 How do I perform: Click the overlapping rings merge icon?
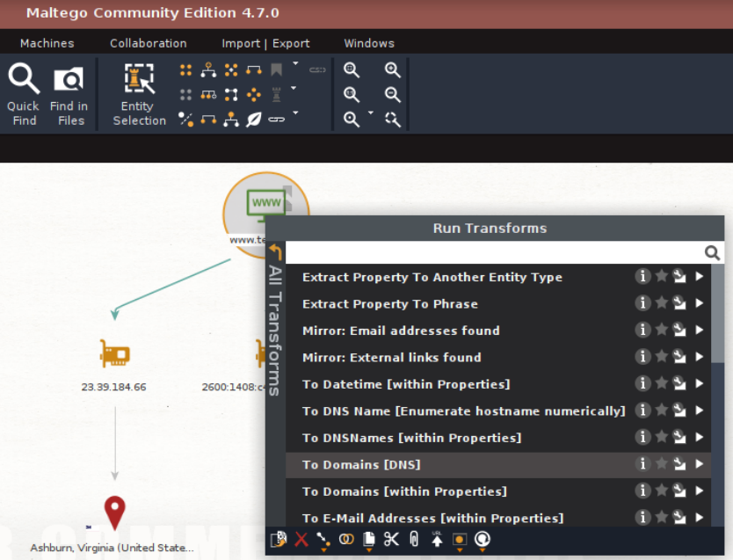[346, 540]
